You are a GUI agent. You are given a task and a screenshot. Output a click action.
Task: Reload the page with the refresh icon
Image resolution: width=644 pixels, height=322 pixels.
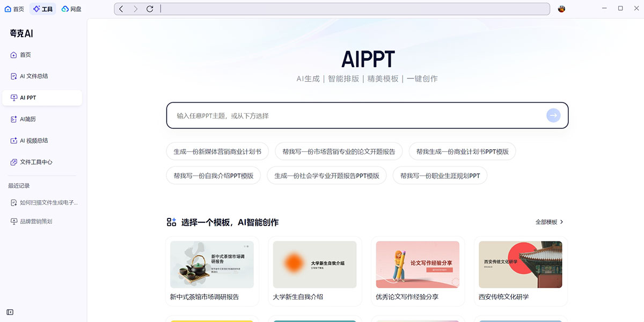click(150, 9)
